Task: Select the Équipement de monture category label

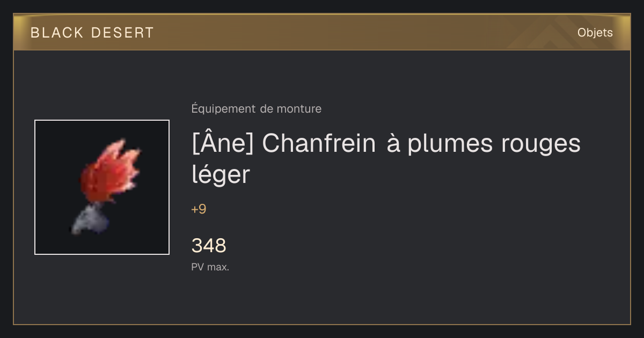Action: coord(257,109)
